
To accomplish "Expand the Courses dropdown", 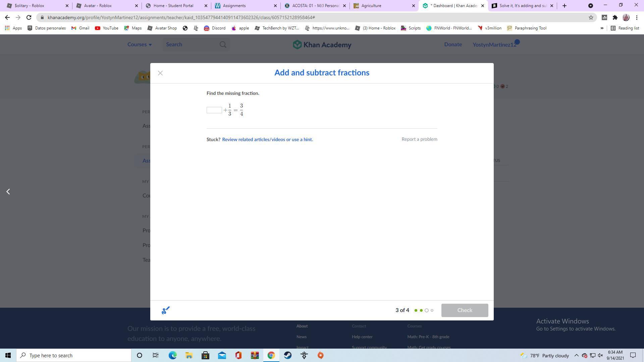I will click(x=140, y=45).
